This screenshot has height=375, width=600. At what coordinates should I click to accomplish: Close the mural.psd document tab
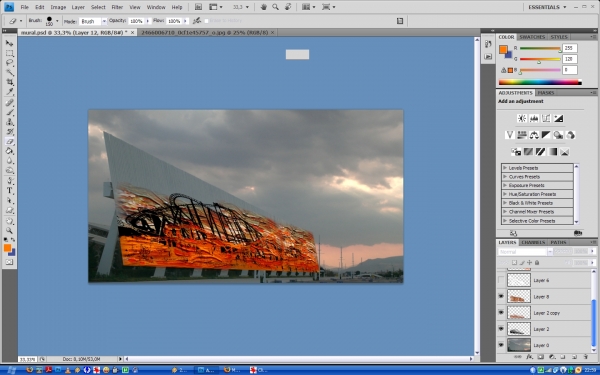point(132,33)
